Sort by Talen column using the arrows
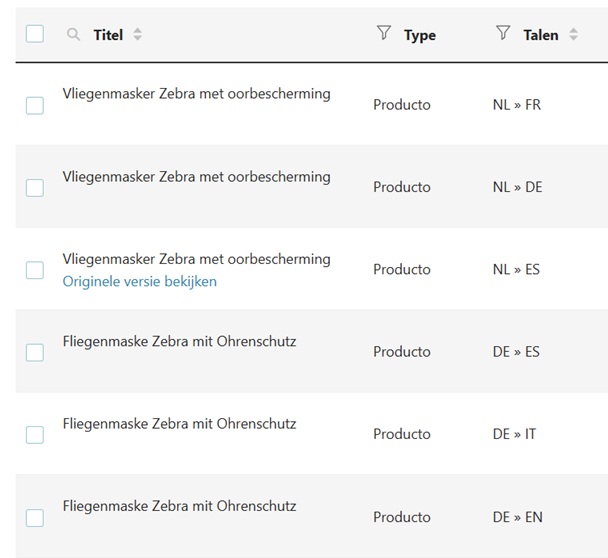 pos(573,35)
